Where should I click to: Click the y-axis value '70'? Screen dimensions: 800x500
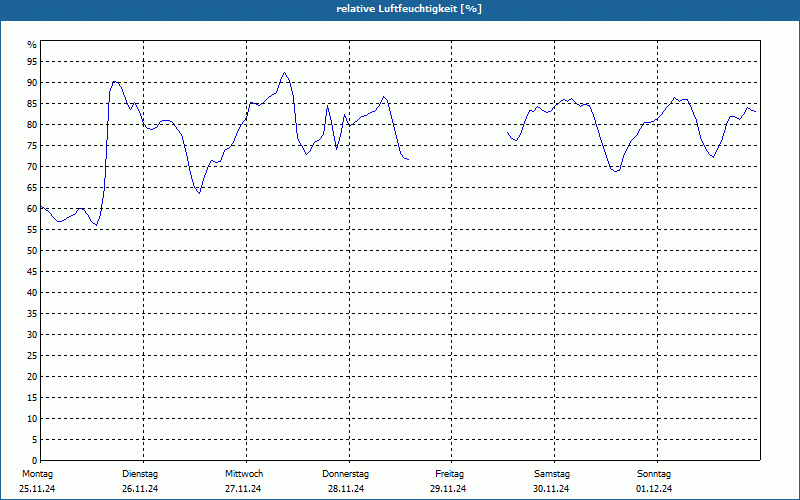[32, 167]
